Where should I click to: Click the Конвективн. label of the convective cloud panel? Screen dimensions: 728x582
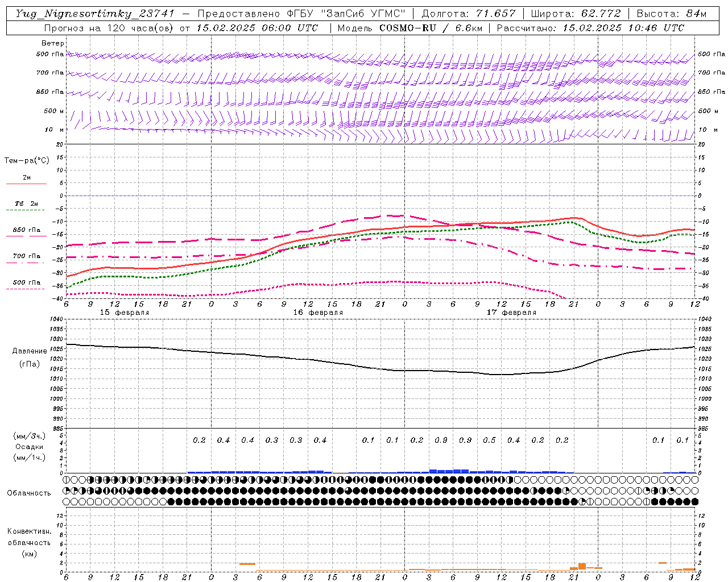click(x=29, y=531)
